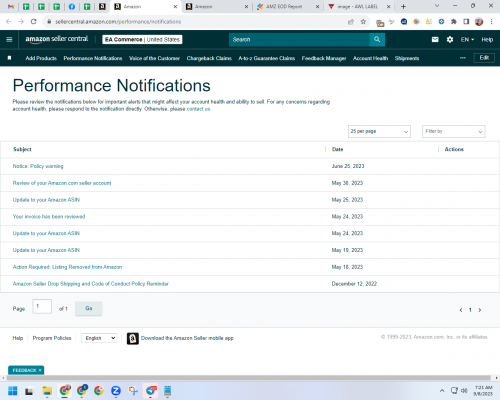
Task: Open the English footer language dropdown
Action: [99, 338]
